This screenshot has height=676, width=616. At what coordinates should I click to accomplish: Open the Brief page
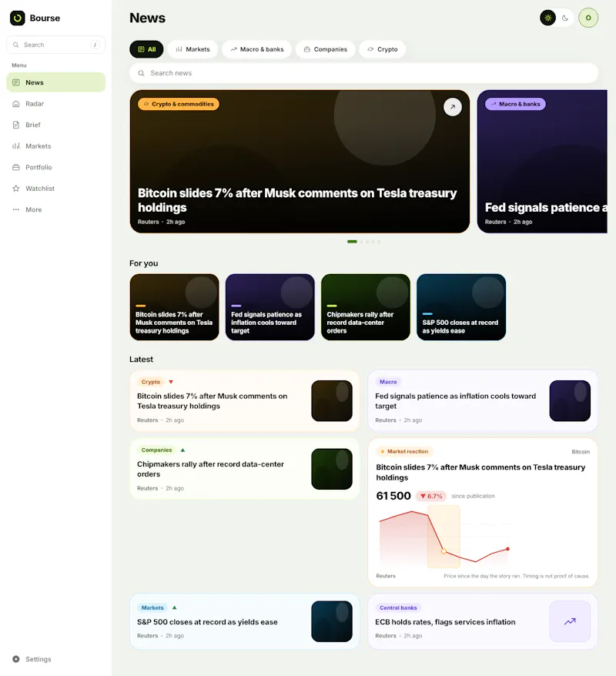click(55, 125)
